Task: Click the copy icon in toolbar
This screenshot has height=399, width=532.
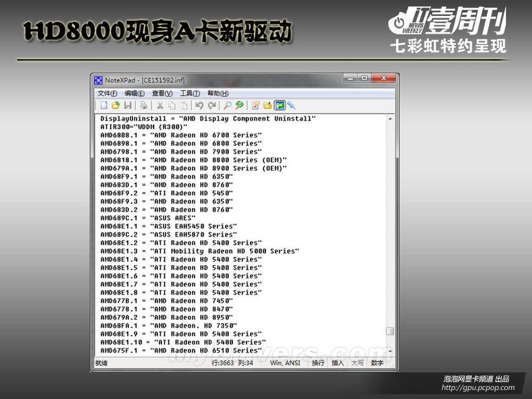Action: (x=172, y=105)
